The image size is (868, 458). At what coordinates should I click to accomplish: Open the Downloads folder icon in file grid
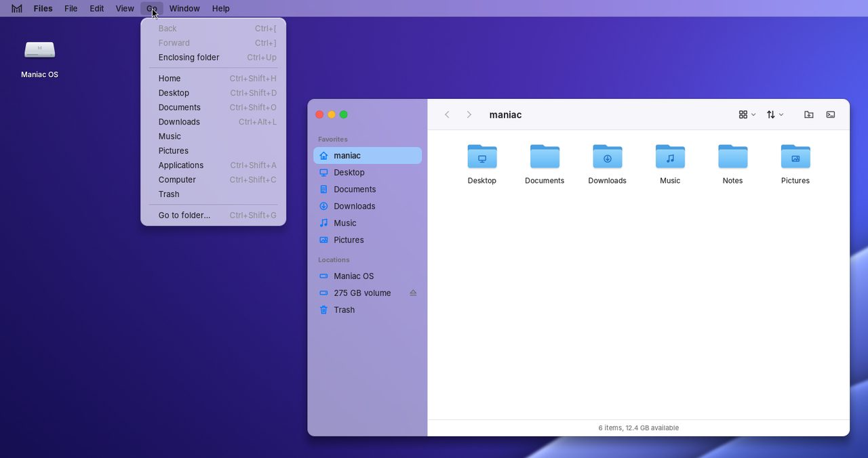coord(608,157)
